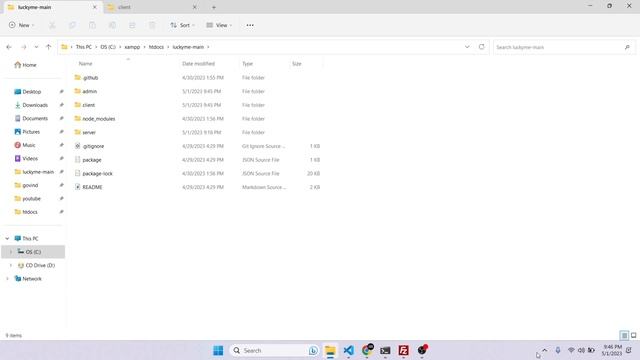This screenshot has width=640, height=360.
Task: Expand address bar history dropdown
Action: pyautogui.click(x=467, y=47)
